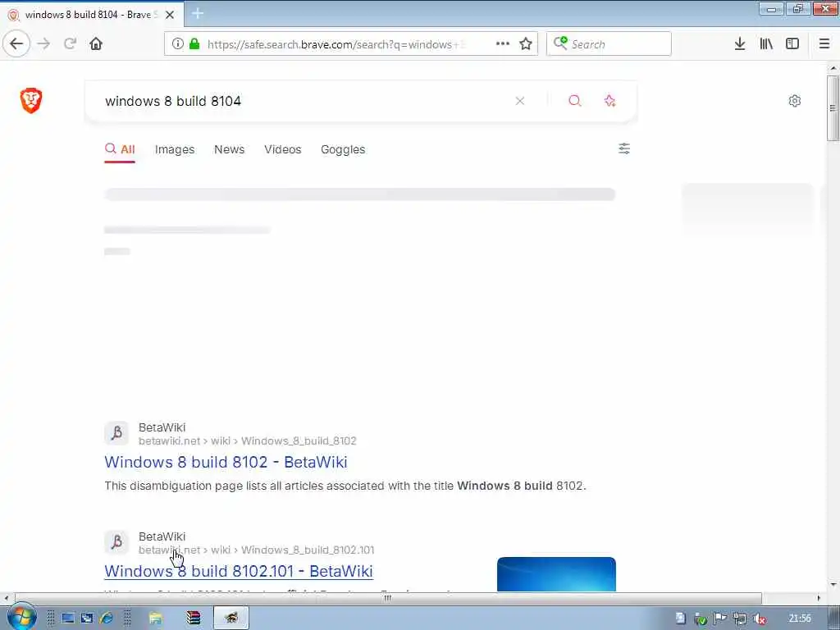
Task: Click the horizontal scrollbar thumb
Action: tap(388, 598)
